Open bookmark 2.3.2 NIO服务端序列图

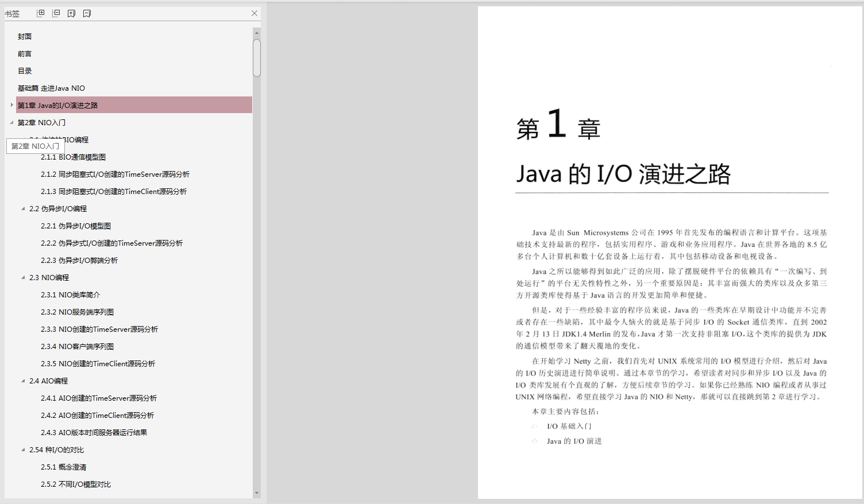pyautogui.click(x=77, y=312)
